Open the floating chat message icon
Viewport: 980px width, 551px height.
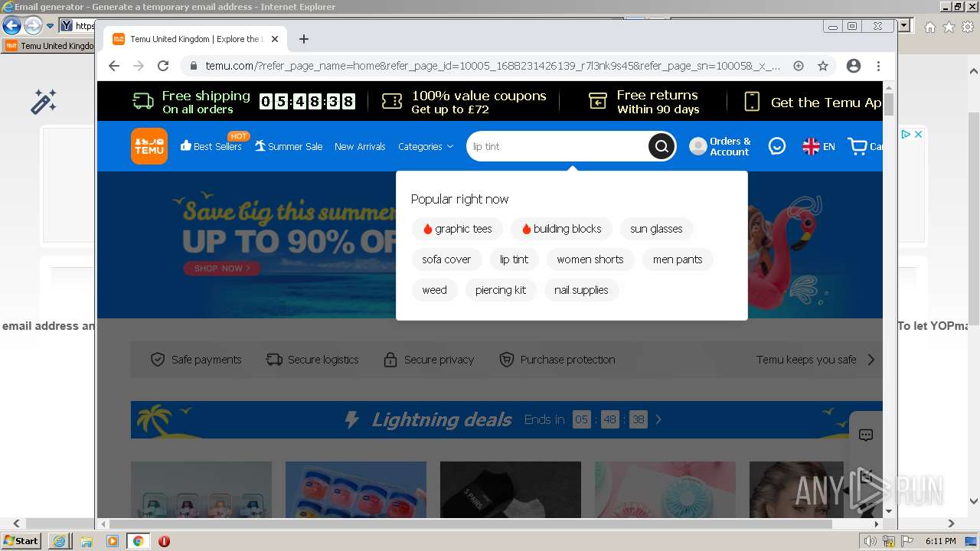click(x=866, y=435)
